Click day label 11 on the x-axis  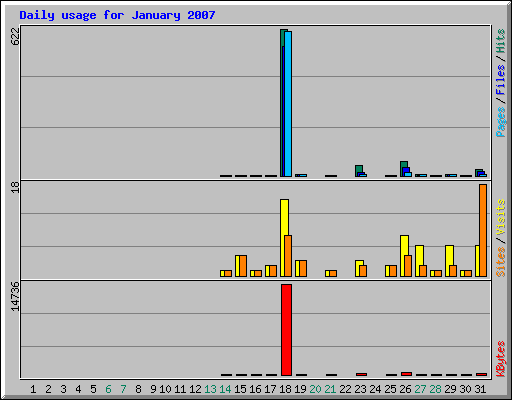coord(180,389)
